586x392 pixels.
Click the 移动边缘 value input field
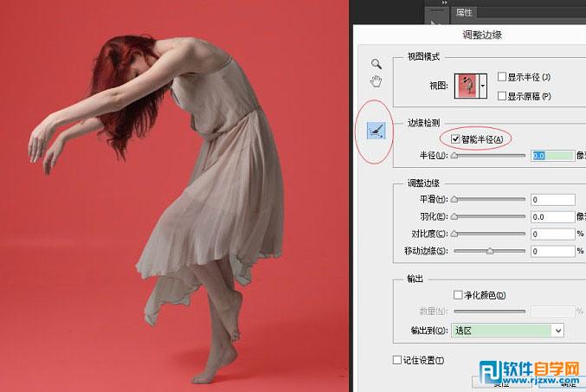pyautogui.click(x=553, y=251)
